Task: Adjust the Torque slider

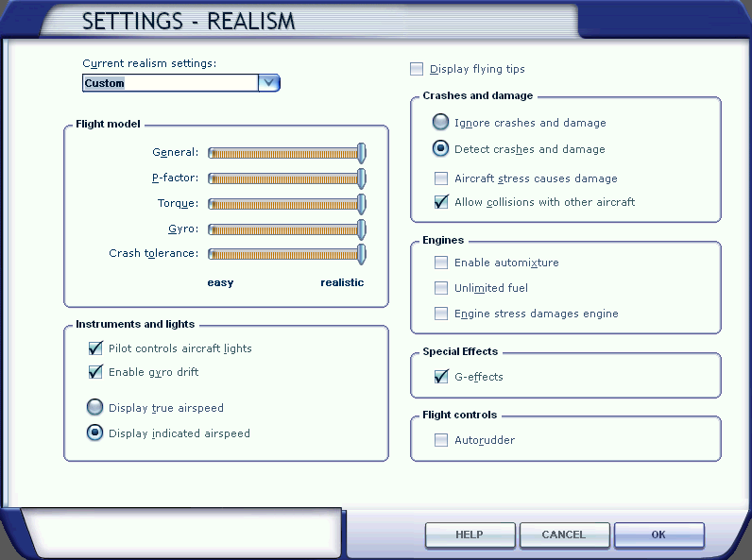Action: 287,204
